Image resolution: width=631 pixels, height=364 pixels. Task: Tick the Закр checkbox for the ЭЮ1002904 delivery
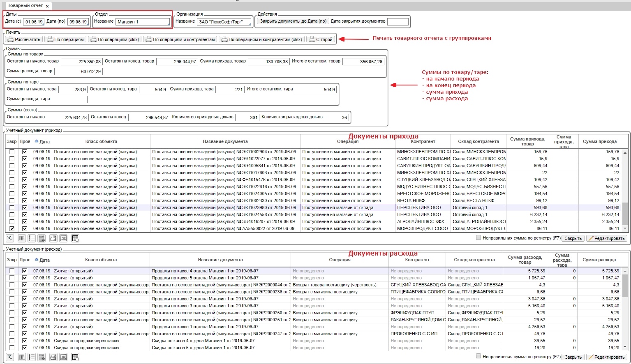click(12, 152)
